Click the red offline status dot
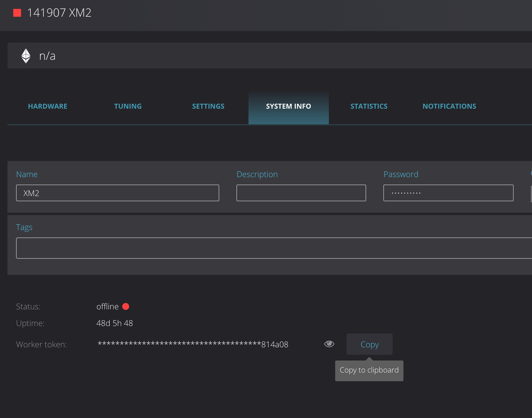 point(125,307)
